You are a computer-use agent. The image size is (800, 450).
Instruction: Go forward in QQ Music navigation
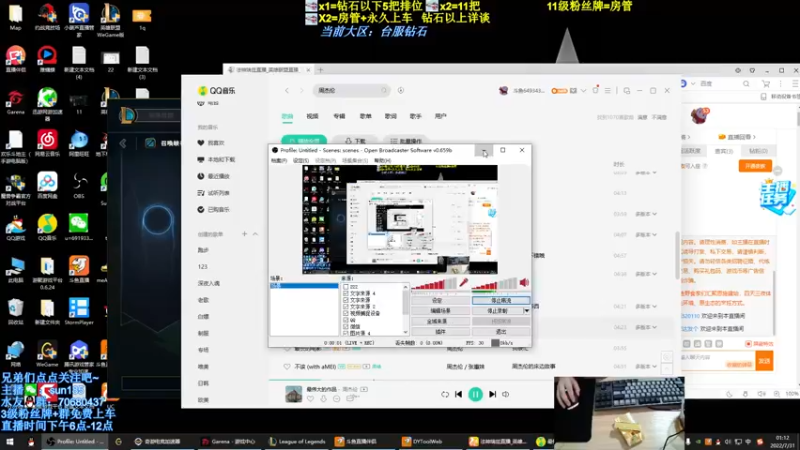click(x=302, y=90)
